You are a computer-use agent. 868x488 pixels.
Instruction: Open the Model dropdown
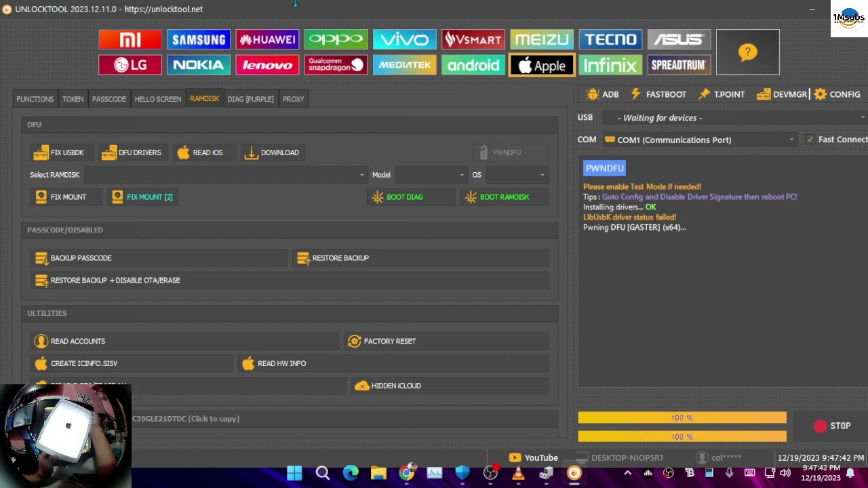[431, 175]
